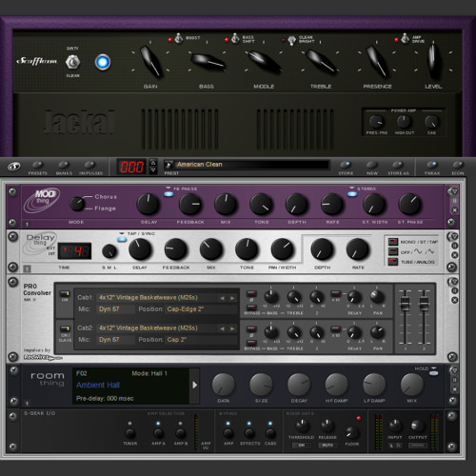Toggle Pro Convolver Cab2 On/Slave switch
476x476 pixels.
coord(65,328)
